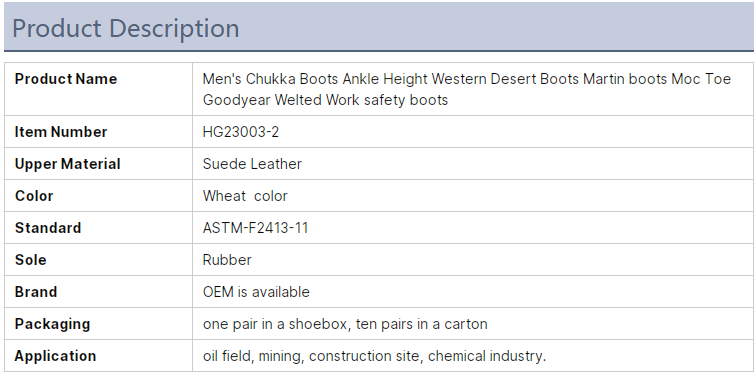
Task: Select the Upper Material label
Action: [68, 164]
